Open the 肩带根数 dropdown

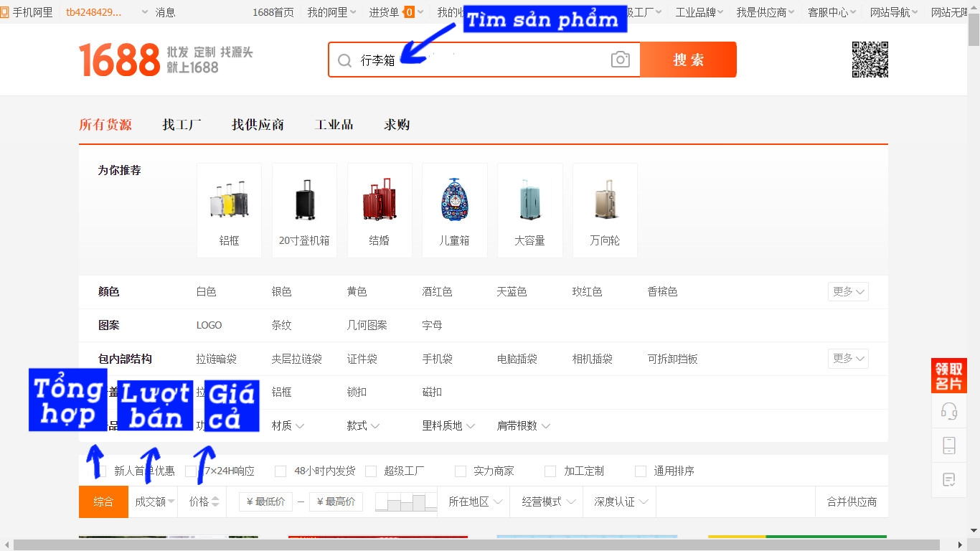pos(524,425)
